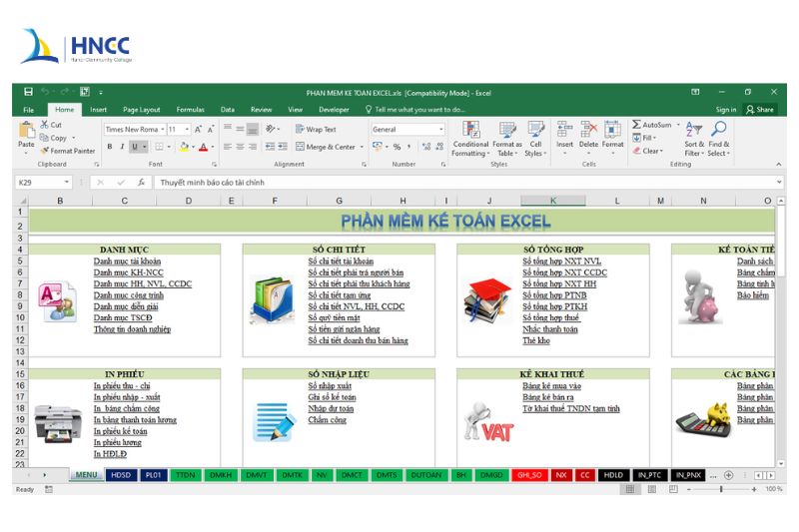Click the zoom slider handle in the status bar
The height and width of the screenshot is (532, 799).
[721, 489]
